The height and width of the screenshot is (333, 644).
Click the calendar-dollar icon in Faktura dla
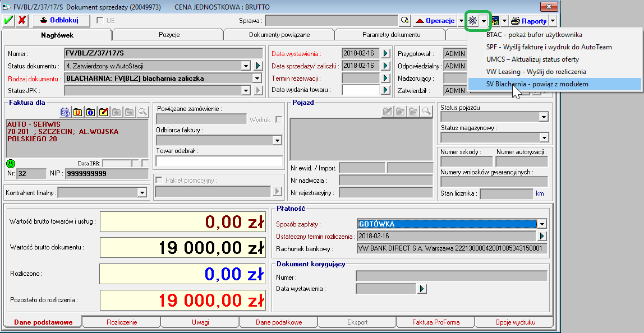click(x=65, y=112)
